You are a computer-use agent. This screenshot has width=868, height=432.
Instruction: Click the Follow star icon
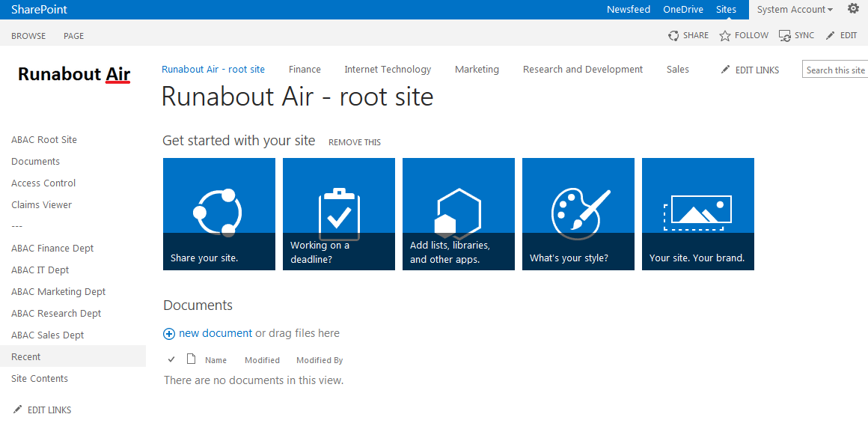pyautogui.click(x=724, y=35)
